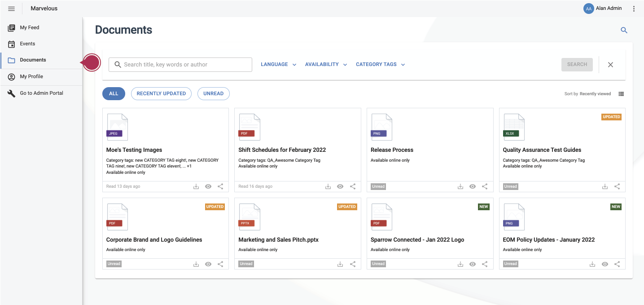Share Marketing and Sales Pitch.pptx
Viewport: 644px width, 305px height.
tap(353, 264)
